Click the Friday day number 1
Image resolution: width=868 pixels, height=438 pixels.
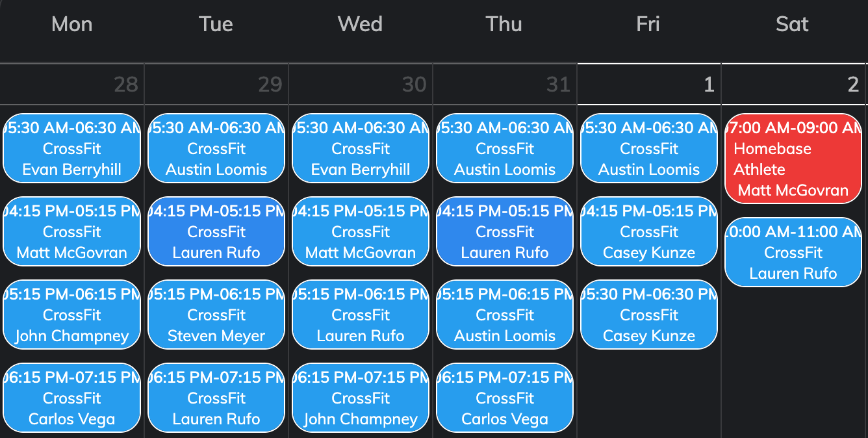709,84
